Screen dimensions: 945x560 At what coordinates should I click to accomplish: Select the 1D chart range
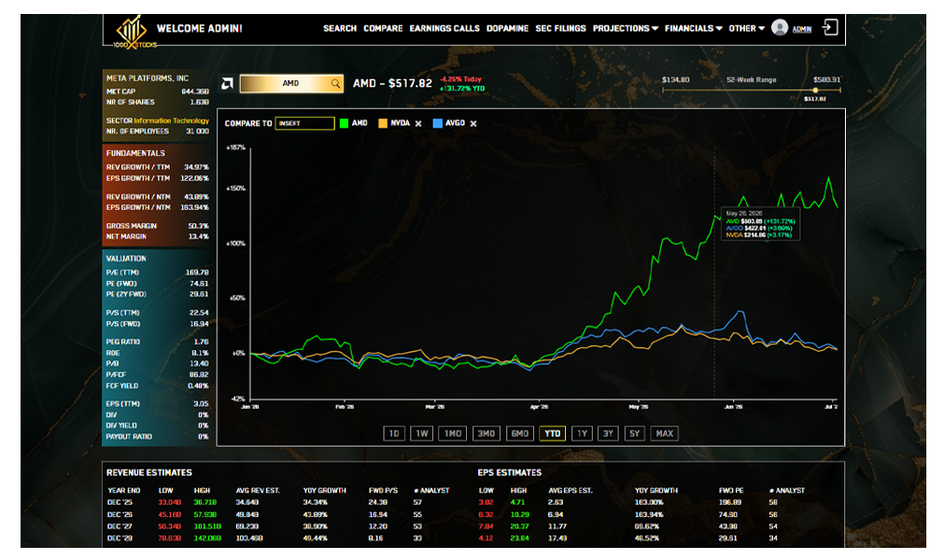[x=394, y=434]
